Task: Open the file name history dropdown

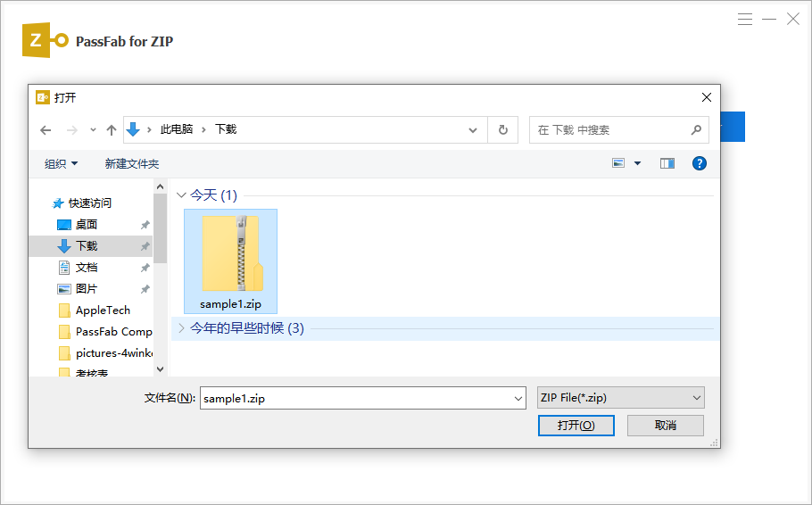Action: (518, 398)
